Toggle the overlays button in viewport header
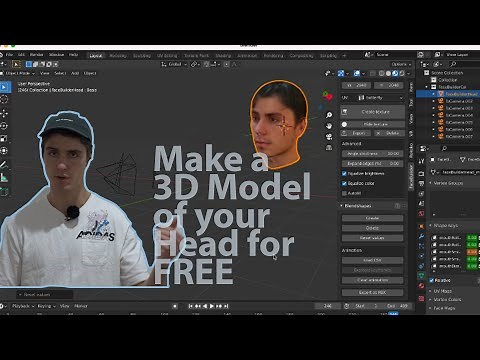 [357, 73]
